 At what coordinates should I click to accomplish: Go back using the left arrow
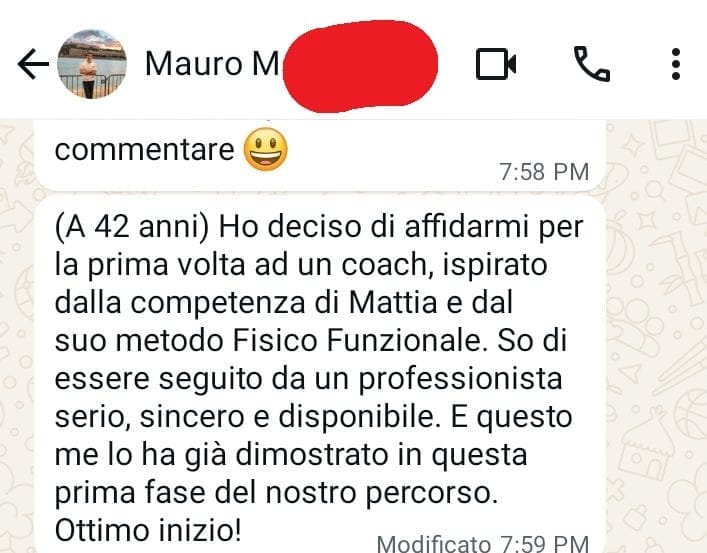pos(33,64)
